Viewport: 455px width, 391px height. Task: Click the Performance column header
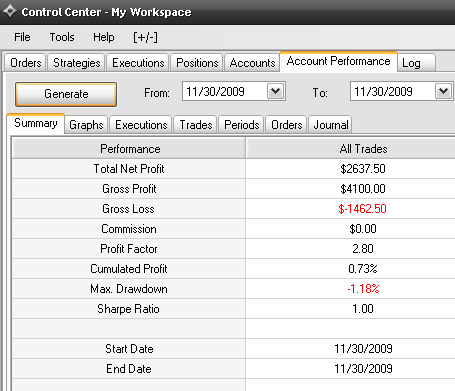point(129,149)
